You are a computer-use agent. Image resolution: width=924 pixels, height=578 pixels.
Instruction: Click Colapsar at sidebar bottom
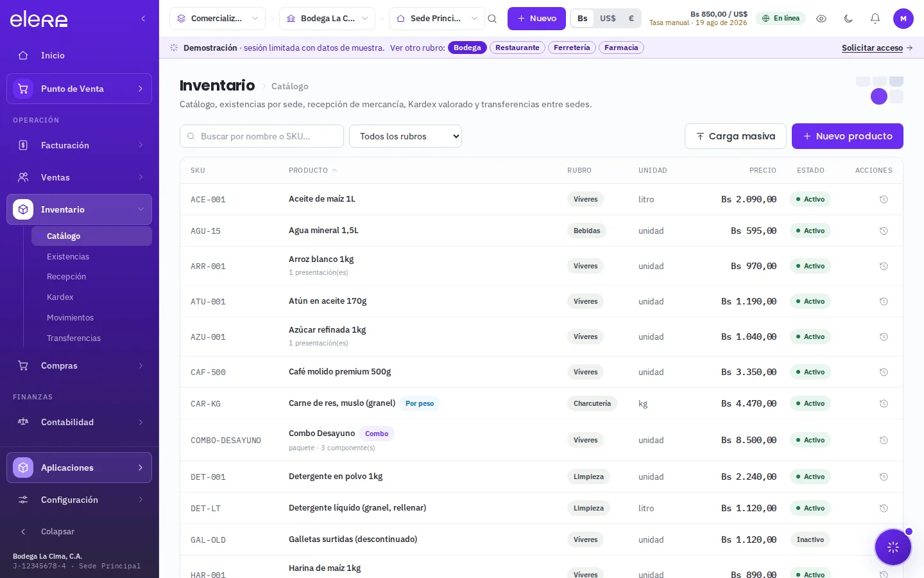point(80,531)
